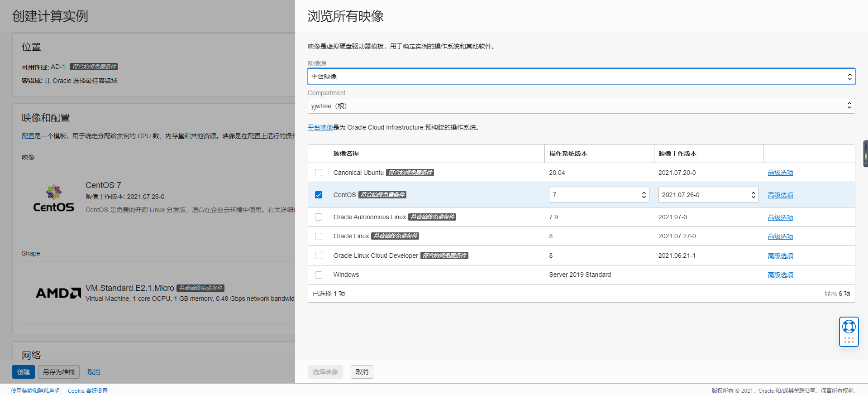Click the 平台映像 link in description
This screenshot has height=395, width=868.
point(320,127)
